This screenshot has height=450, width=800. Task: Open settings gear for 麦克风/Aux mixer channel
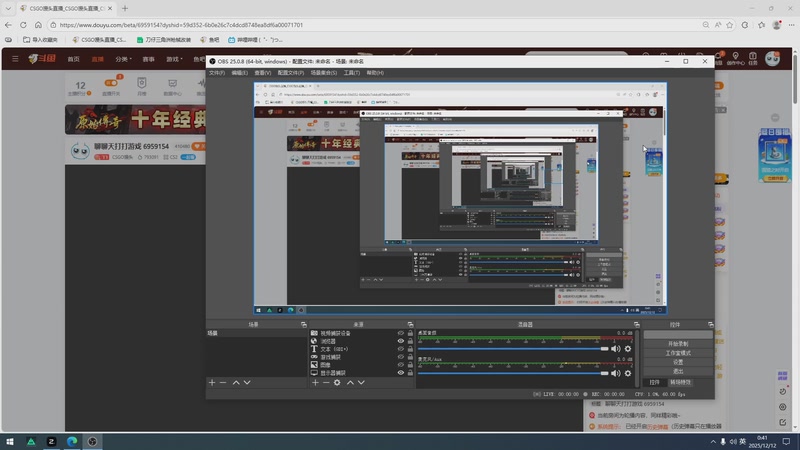628,373
